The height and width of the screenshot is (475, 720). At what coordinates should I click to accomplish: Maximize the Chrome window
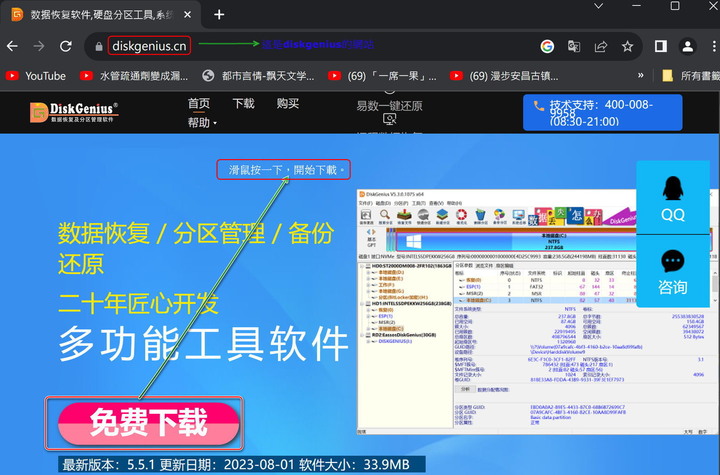coord(675,6)
